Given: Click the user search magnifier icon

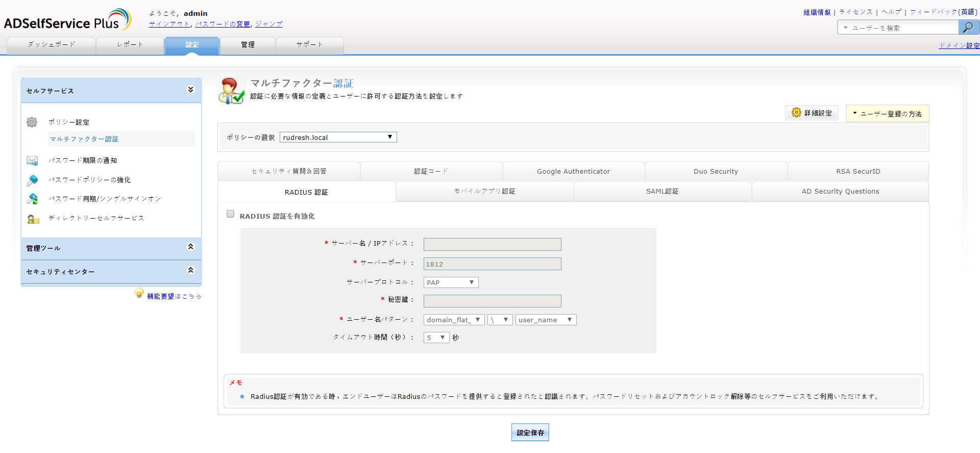Looking at the screenshot, I should point(968,28).
